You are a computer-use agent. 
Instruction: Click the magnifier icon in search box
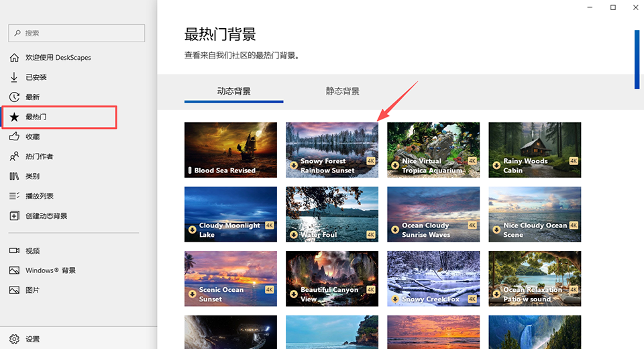coord(17,33)
